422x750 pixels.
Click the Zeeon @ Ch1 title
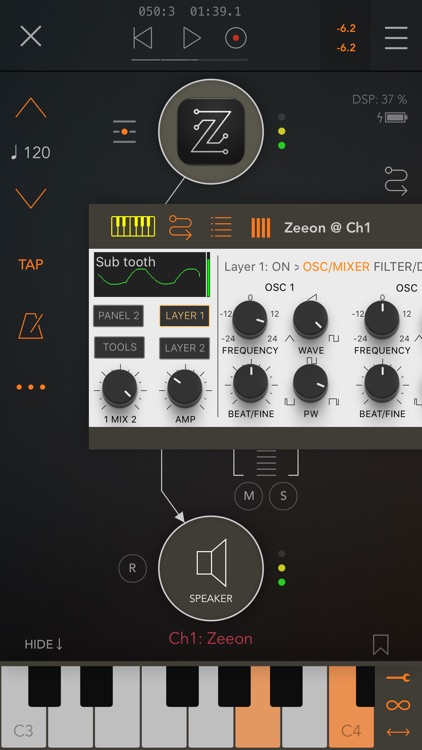tap(327, 227)
